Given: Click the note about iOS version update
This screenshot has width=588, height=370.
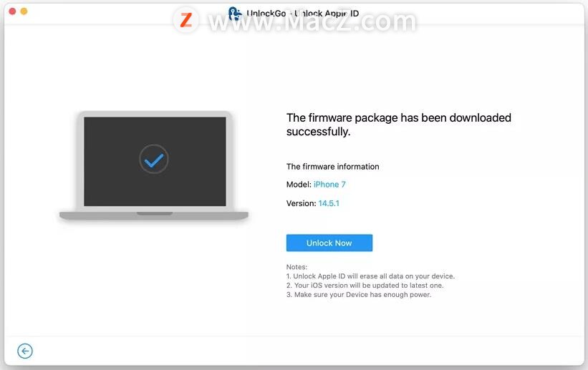Looking at the screenshot, I should pyautogui.click(x=365, y=286).
